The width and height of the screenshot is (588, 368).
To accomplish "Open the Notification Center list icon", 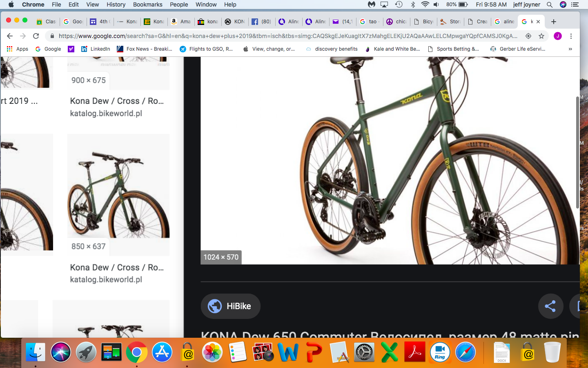I will [x=575, y=4].
